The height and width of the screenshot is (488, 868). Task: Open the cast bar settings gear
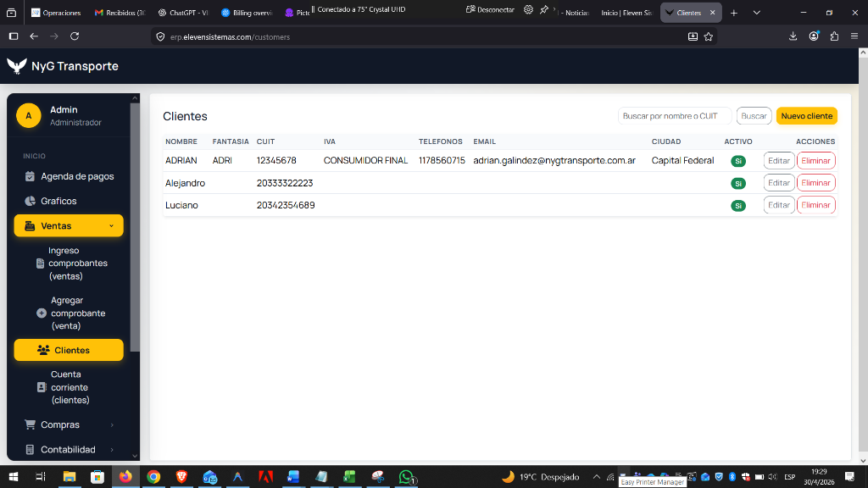tap(529, 9)
